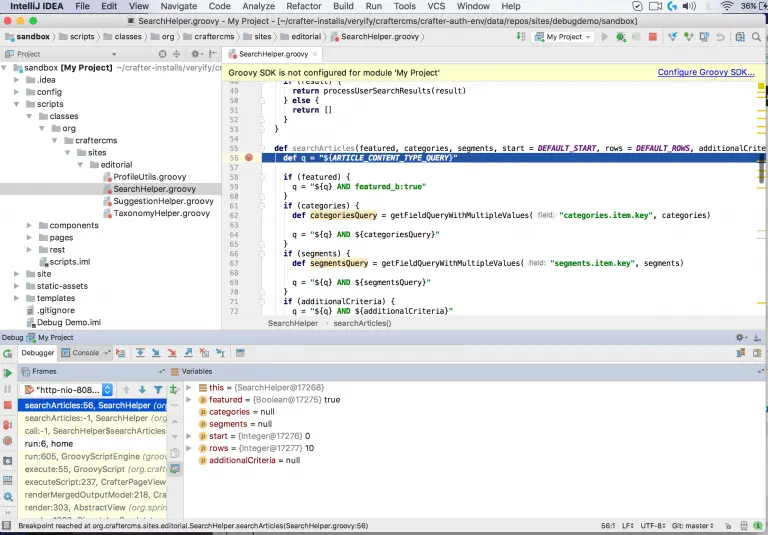Filter frames with the funnel icon

tap(158, 389)
